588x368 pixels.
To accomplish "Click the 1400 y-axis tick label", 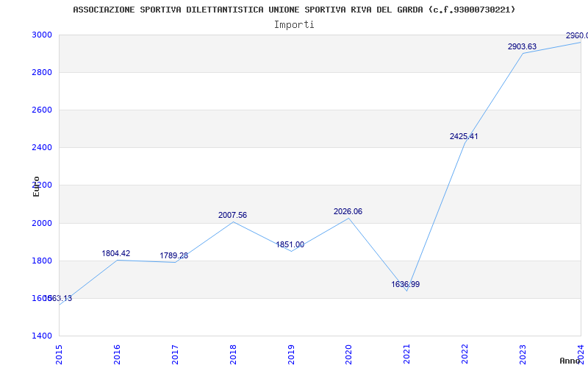I will [x=41, y=336].
